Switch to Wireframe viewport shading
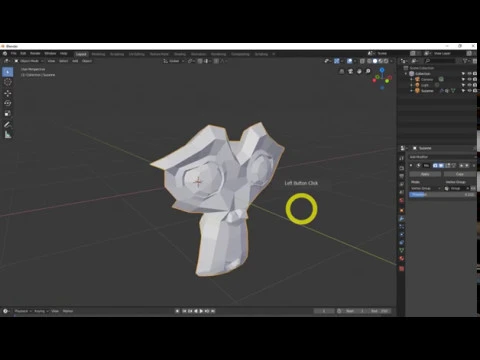The height and width of the screenshot is (360, 480). [x=370, y=61]
